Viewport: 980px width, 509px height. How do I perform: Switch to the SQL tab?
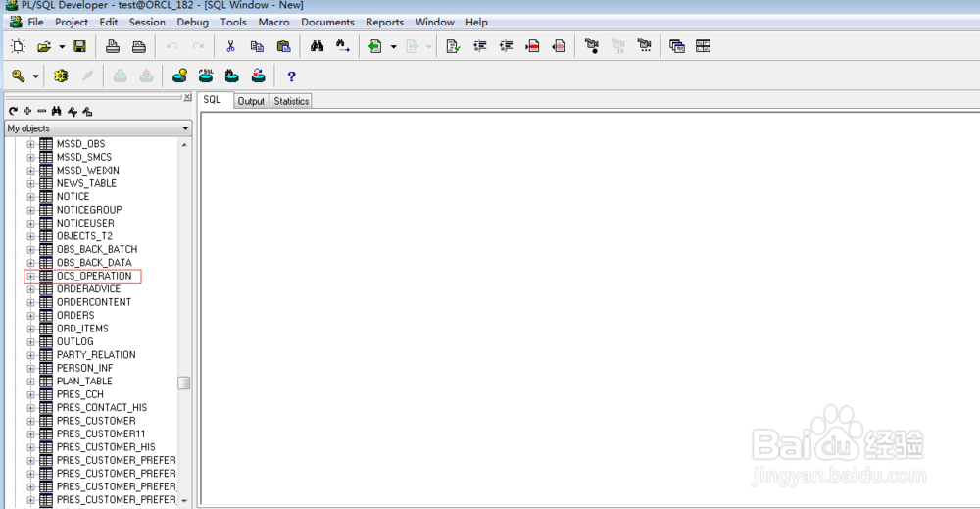pyautogui.click(x=213, y=100)
